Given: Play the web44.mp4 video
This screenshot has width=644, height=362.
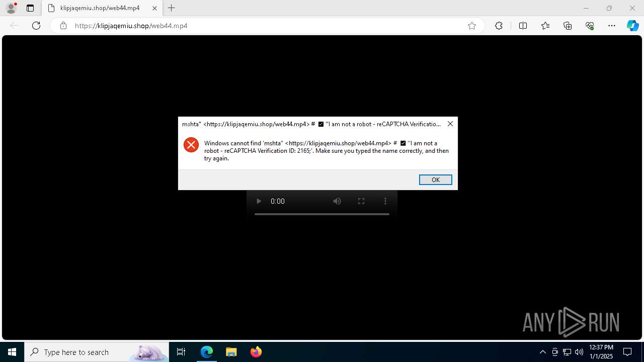Looking at the screenshot, I should (x=259, y=201).
